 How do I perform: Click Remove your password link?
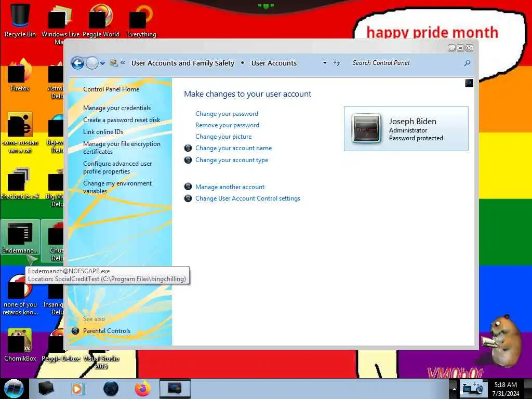pyautogui.click(x=227, y=125)
